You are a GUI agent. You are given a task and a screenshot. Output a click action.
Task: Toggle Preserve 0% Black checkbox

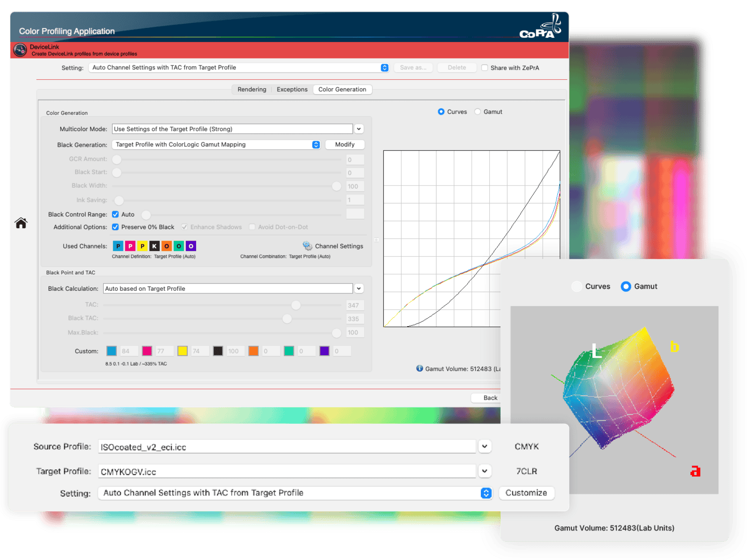pyautogui.click(x=115, y=227)
